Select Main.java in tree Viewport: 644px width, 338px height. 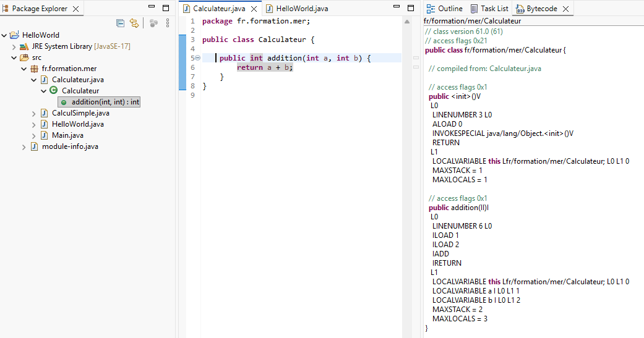[x=67, y=135]
